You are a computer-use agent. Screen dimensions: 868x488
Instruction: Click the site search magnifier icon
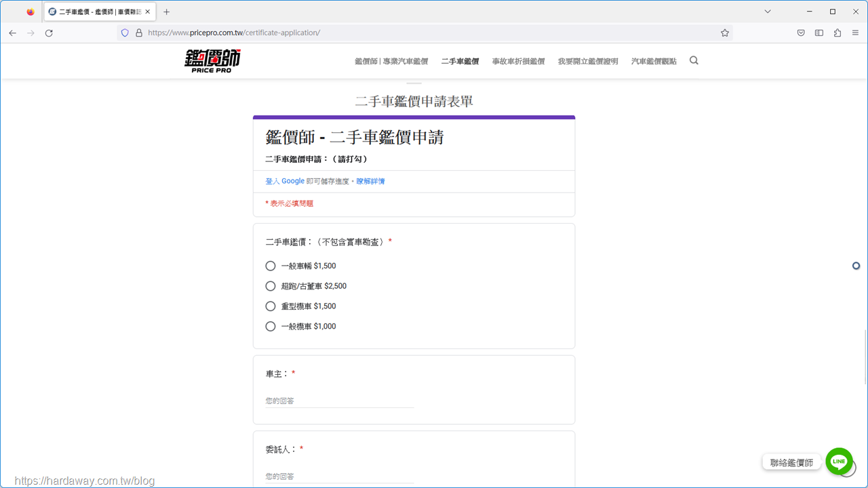[694, 60]
